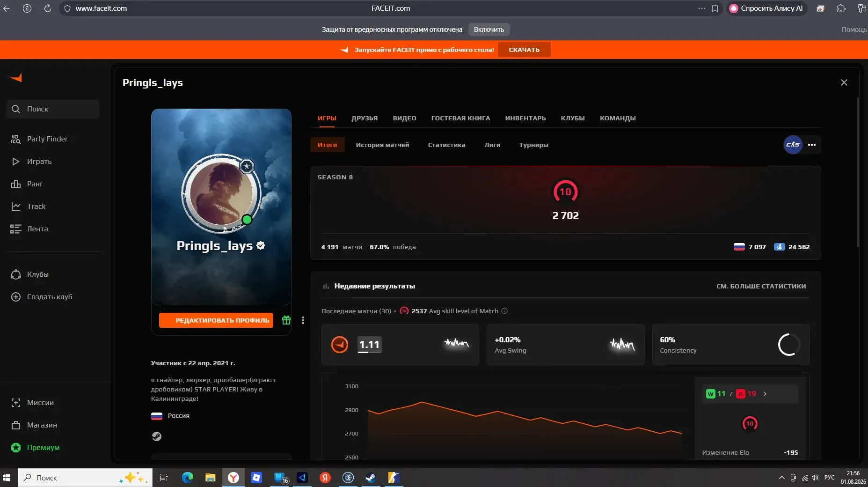Viewport: 868px width, 487px height.
Task: Open См. больше статистики link
Action: click(761, 286)
